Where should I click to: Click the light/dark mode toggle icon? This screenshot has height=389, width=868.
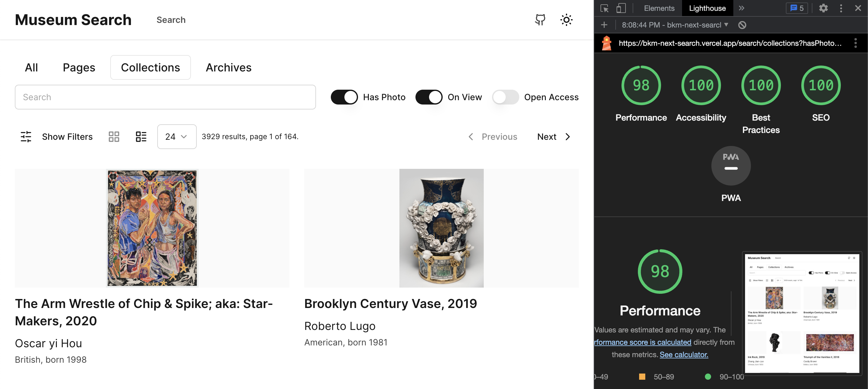point(566,19)
